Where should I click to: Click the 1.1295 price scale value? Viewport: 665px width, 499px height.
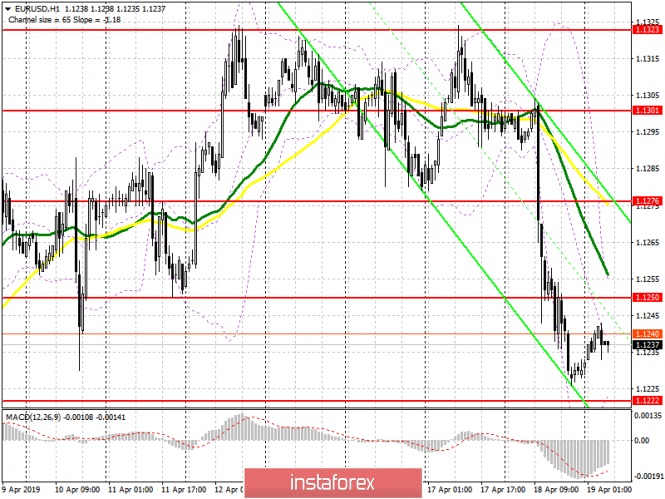[x=648, y=132]
